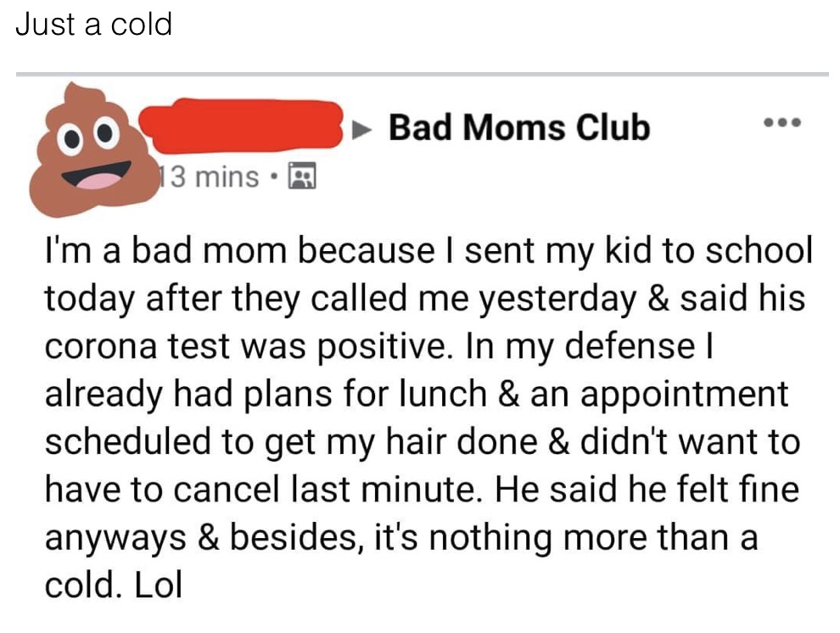Click the opening line 'I'm a bad mom'
Screen dimensions: 840x633
coord(165,250)
